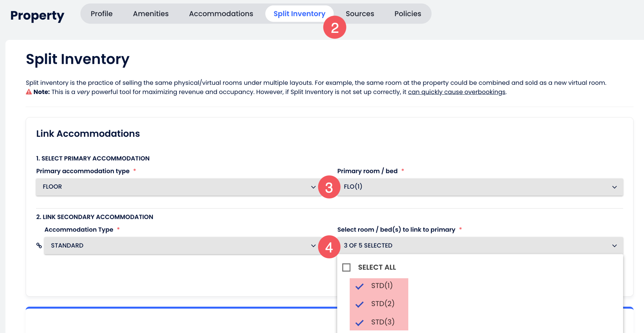Click the Split Inventory tab
The width and height of the screenshot is (644, 333).
click(299, 14)
